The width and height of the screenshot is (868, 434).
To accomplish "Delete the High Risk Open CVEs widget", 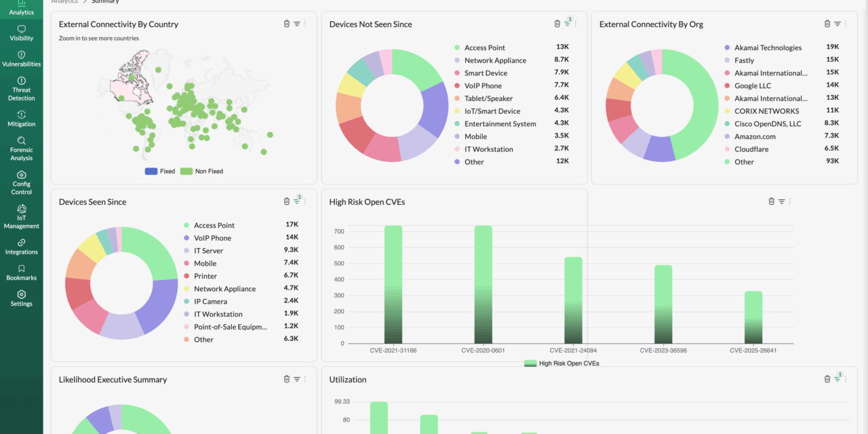I will [771, 201].
